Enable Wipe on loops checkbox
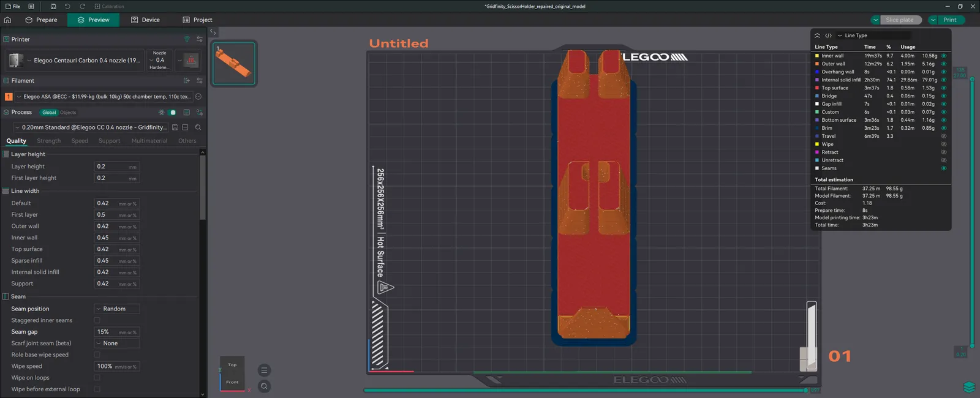 97,378
